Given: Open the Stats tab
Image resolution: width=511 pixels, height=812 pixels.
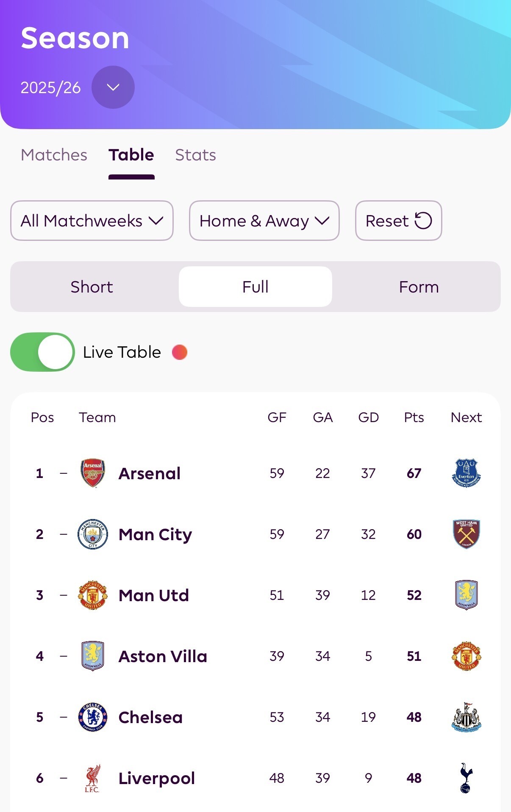Looking at the screenshot, I should (x=195, y=155).
